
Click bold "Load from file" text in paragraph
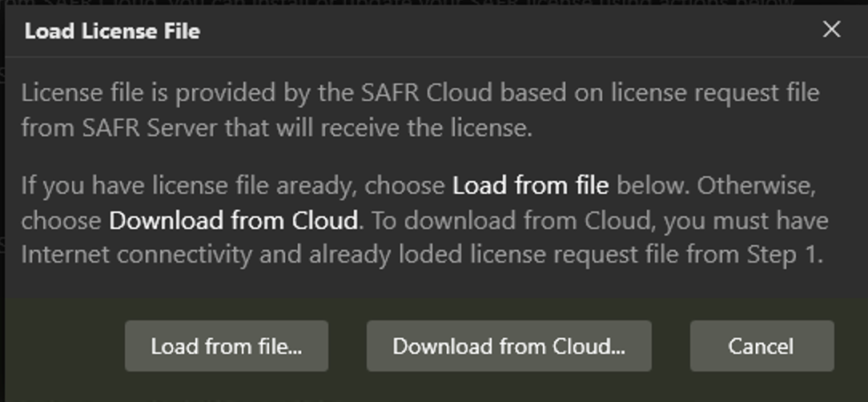tap(530, 186)
